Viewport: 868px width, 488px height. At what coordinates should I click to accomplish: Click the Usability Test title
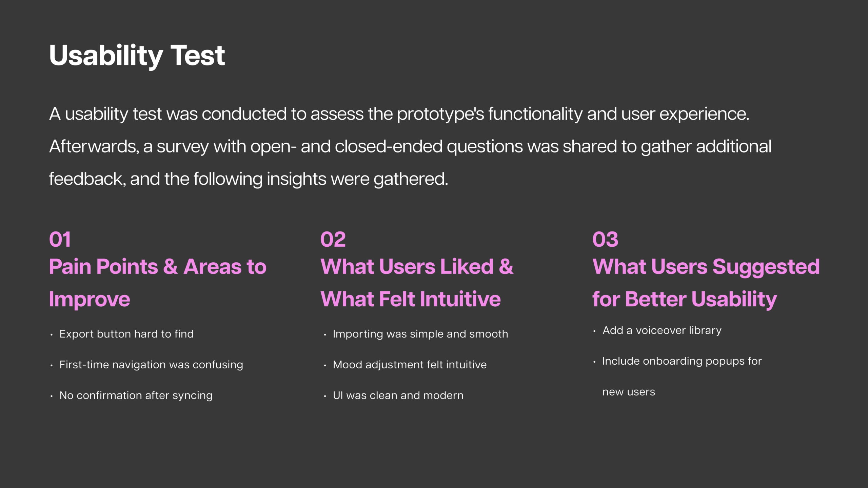click(137, 56)
